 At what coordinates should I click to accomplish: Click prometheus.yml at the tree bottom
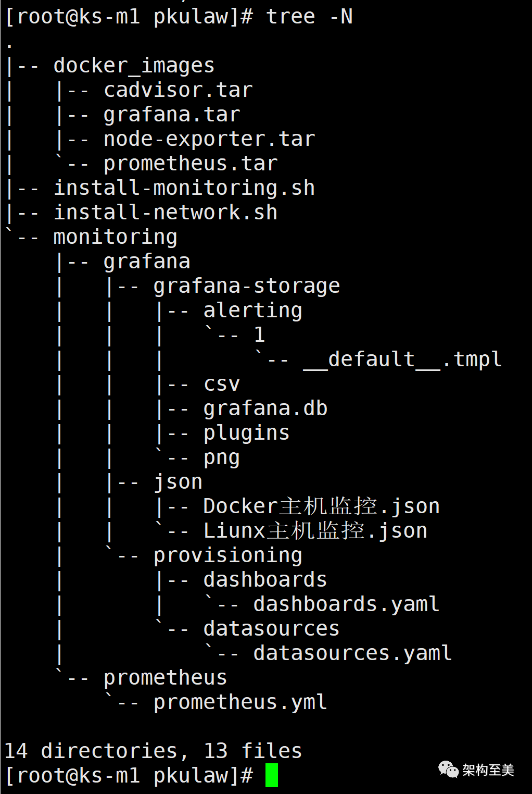pos(240,703)
